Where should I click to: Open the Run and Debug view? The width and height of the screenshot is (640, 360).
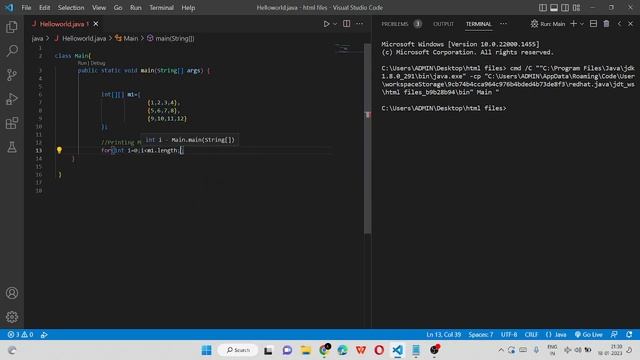coord(12,99)
